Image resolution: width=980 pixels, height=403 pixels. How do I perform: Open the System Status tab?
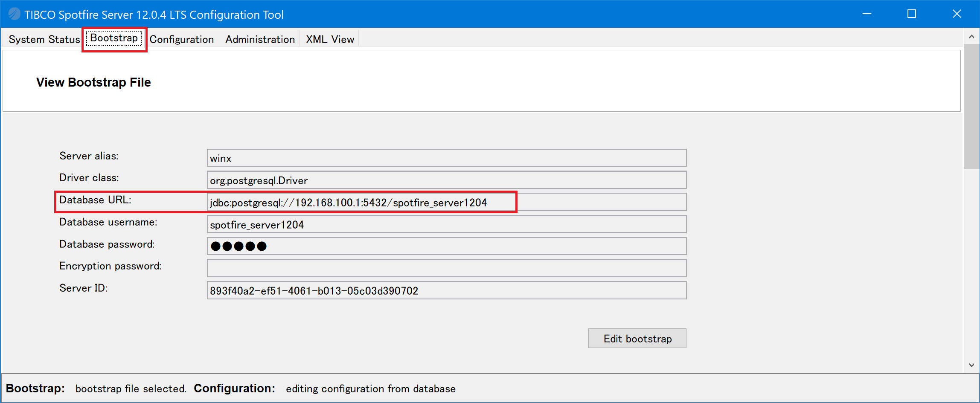coord(44,39)
